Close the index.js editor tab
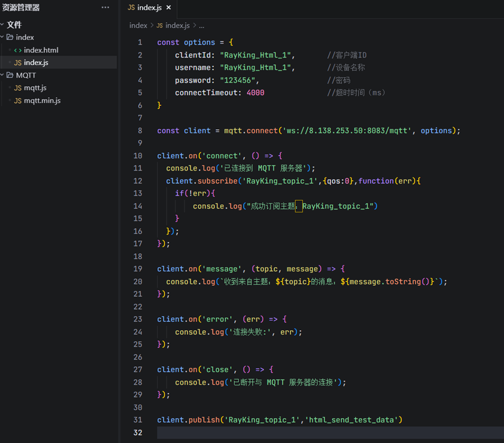This screenshot has height=443, width=504. point(169,8)
